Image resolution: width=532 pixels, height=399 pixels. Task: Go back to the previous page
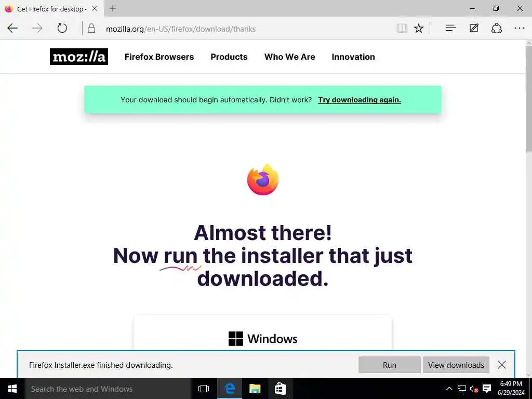[x=12, y=28]
